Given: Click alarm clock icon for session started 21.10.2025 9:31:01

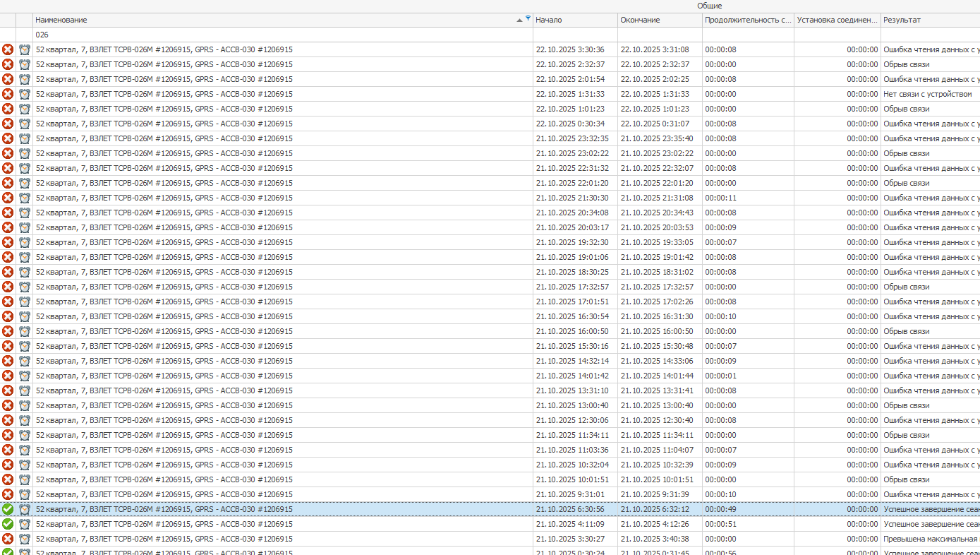Looking at the screenshot, I should [25, 494].
